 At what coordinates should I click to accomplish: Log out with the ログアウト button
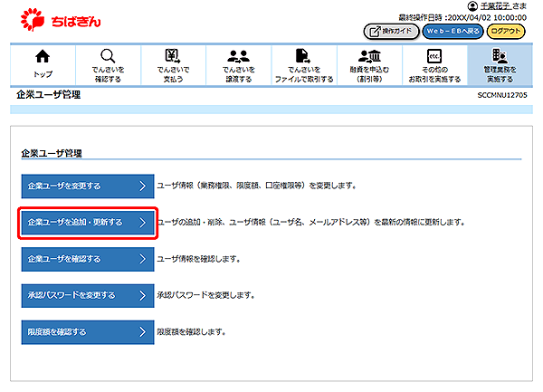(506, 32)
